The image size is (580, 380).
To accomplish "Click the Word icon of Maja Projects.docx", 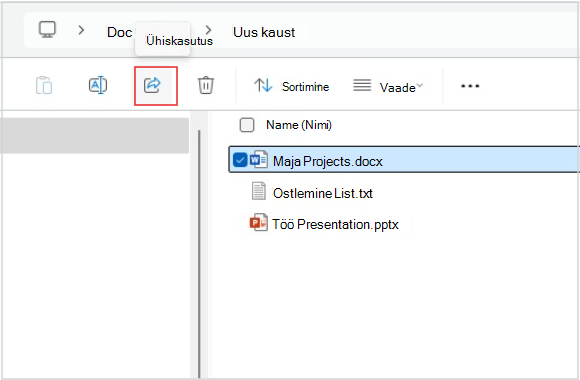I will pyautogui.click(x=259, y=160).
